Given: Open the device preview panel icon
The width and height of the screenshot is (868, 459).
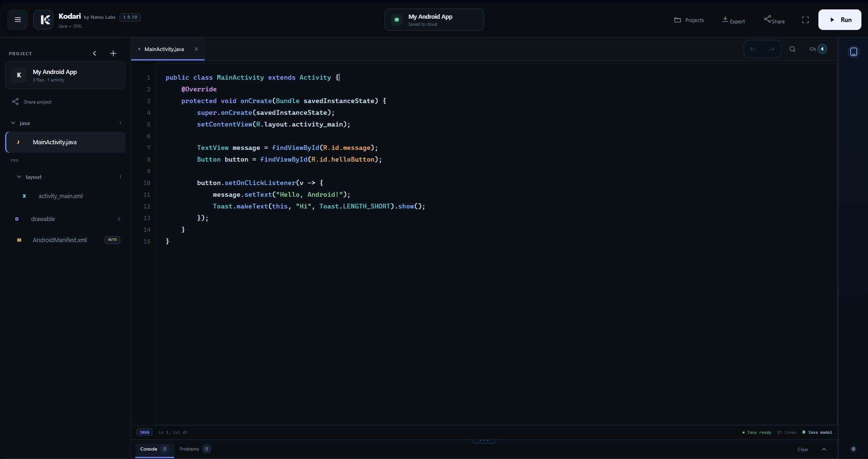Looking at the screenshot, I should [x=853, y=52].
